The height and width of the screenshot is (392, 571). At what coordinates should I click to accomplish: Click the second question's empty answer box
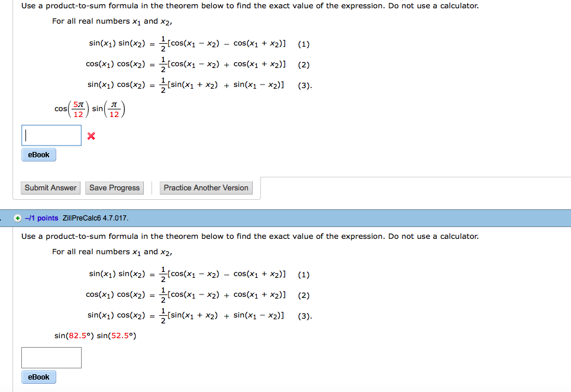(x=51, y=357)
